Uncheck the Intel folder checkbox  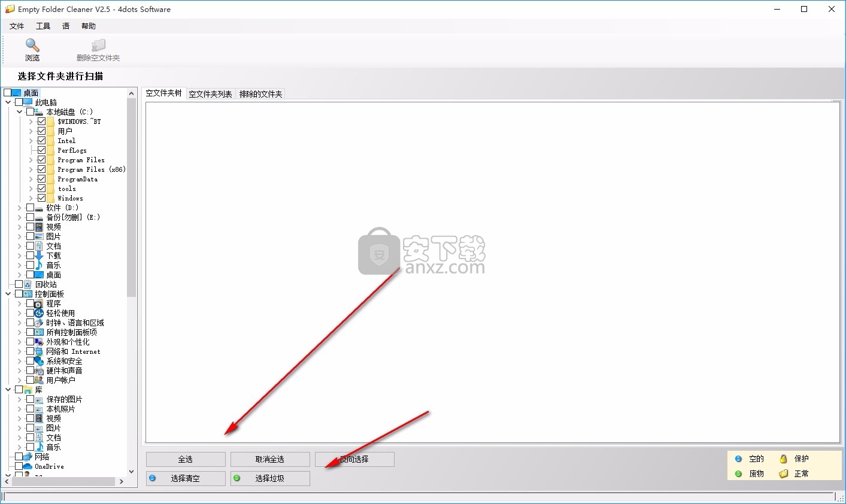(x=41, y=141)
